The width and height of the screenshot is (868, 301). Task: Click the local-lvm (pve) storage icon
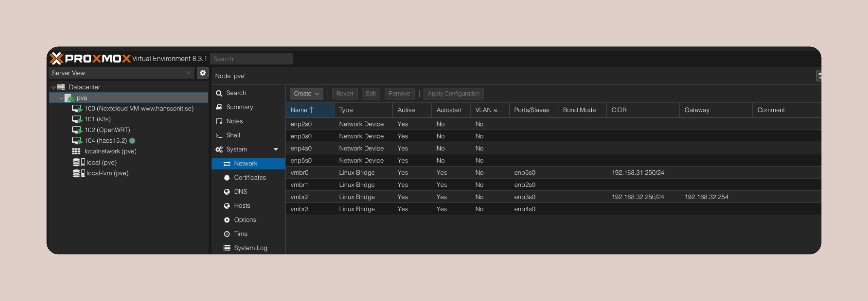78,173
